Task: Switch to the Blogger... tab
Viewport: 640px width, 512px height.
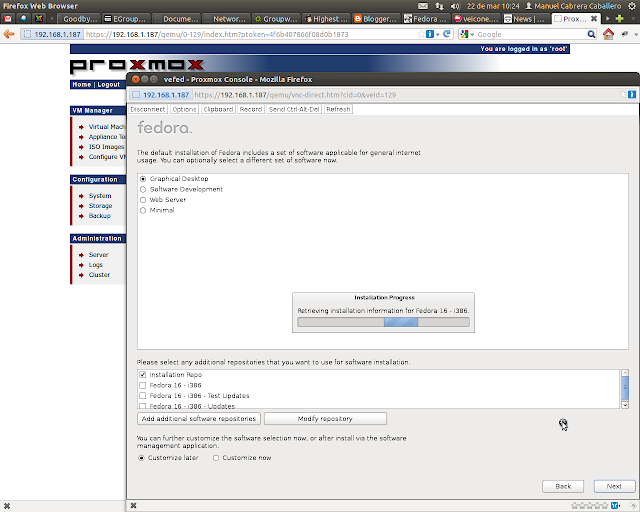Action: click(377, 19)
